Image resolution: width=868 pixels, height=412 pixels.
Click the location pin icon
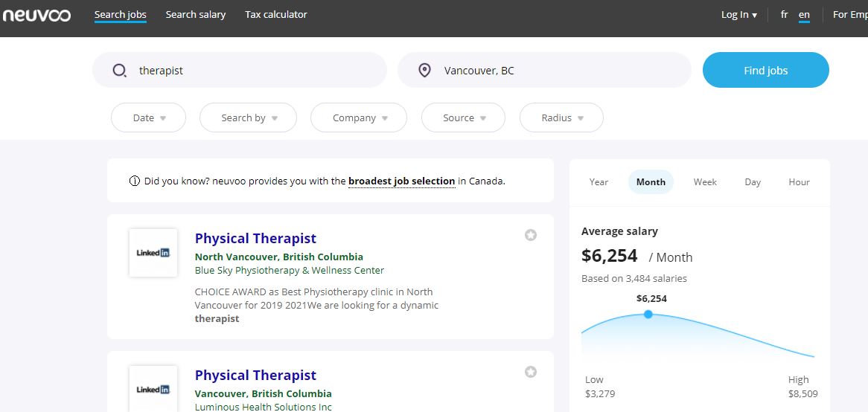tap(424, 70)
